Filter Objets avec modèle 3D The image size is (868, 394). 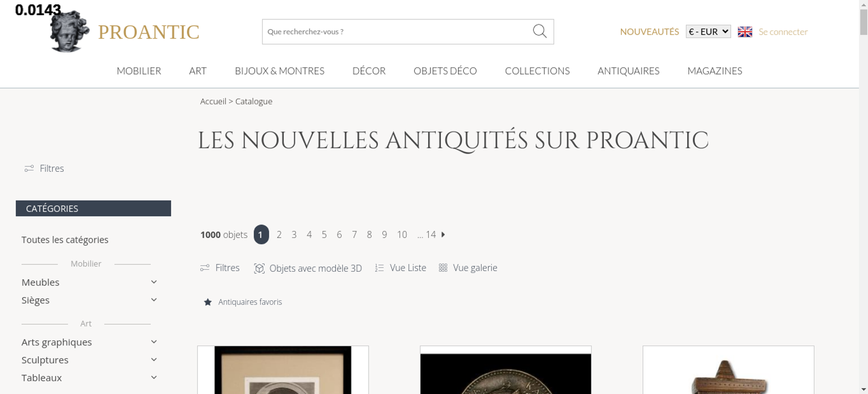(x=308, y=268)
